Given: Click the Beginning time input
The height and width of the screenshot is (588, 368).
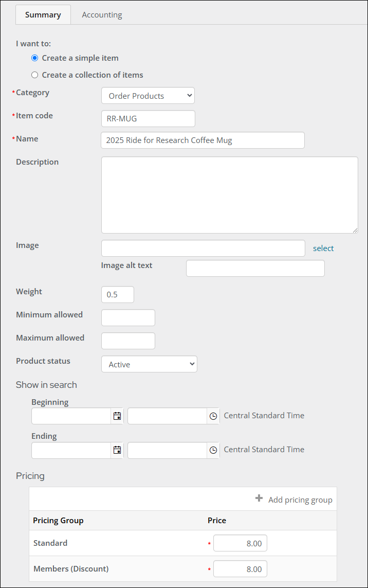Looking at the screenshot, I should point(168,416).
